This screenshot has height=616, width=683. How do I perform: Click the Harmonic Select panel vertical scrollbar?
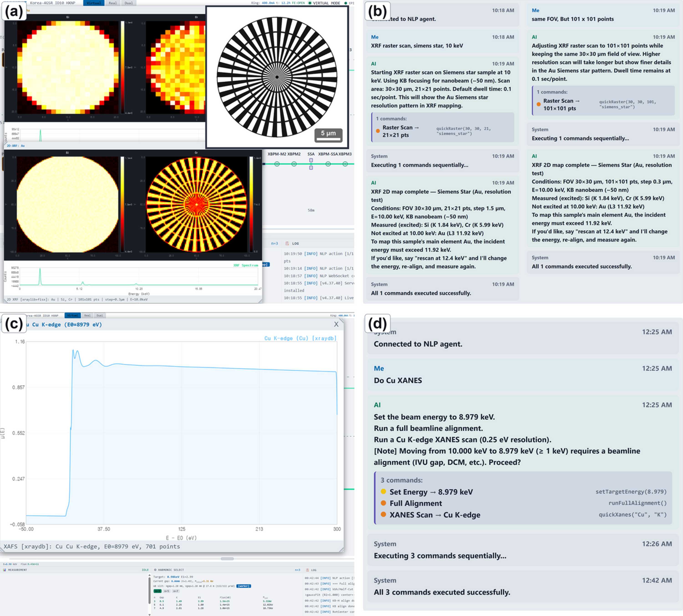(x=149, y=591)
